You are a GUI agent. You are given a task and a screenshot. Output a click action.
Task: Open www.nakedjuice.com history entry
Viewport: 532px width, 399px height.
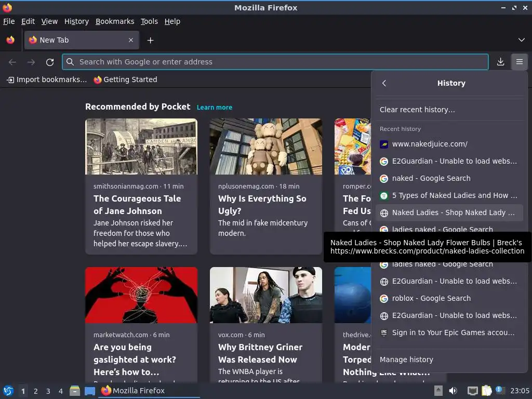[449, 144]
